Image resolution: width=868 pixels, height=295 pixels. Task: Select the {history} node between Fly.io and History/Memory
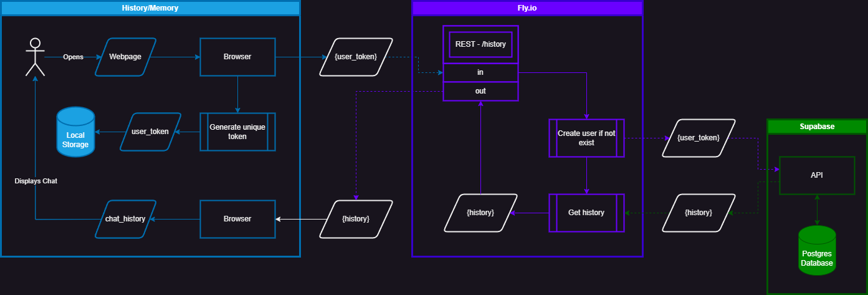tap(356, 219)
